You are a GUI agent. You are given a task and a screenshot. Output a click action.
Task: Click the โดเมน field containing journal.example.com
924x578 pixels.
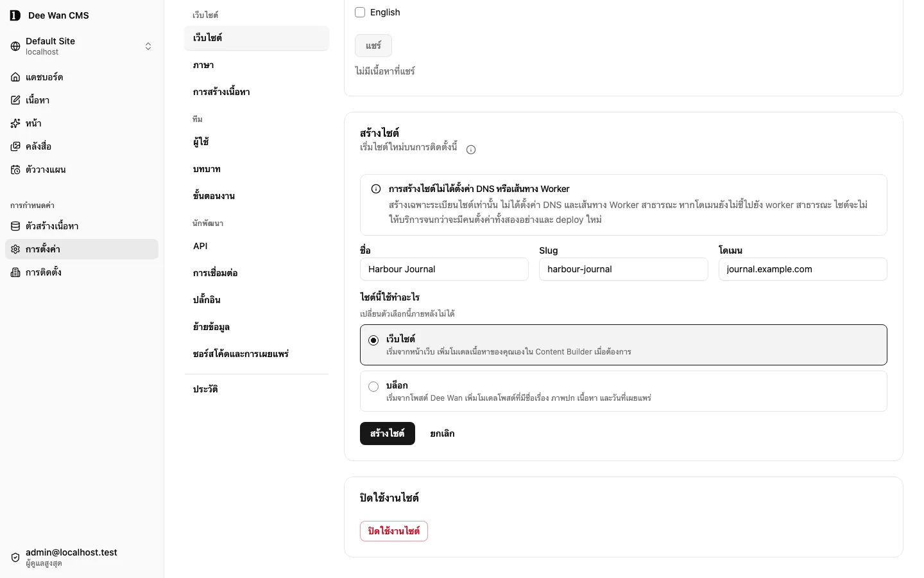pos(803,269)
